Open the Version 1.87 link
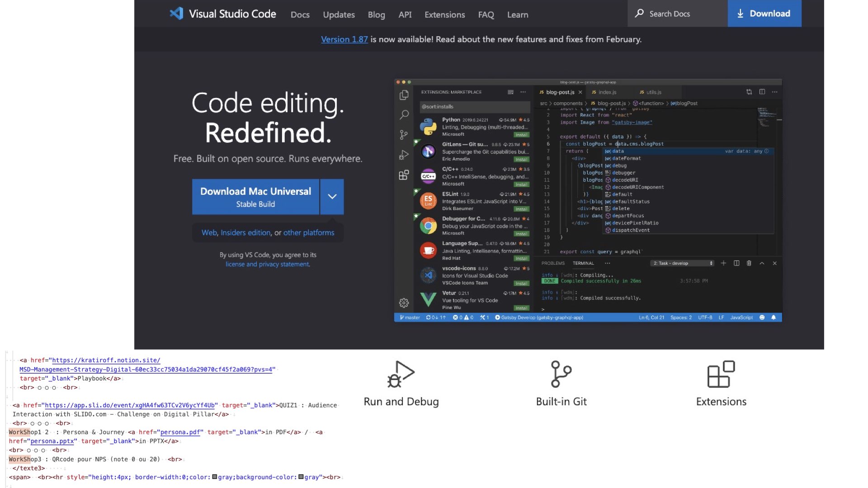Image resolution: width=868 pixels, height=488 pixels. pos(344,39)
